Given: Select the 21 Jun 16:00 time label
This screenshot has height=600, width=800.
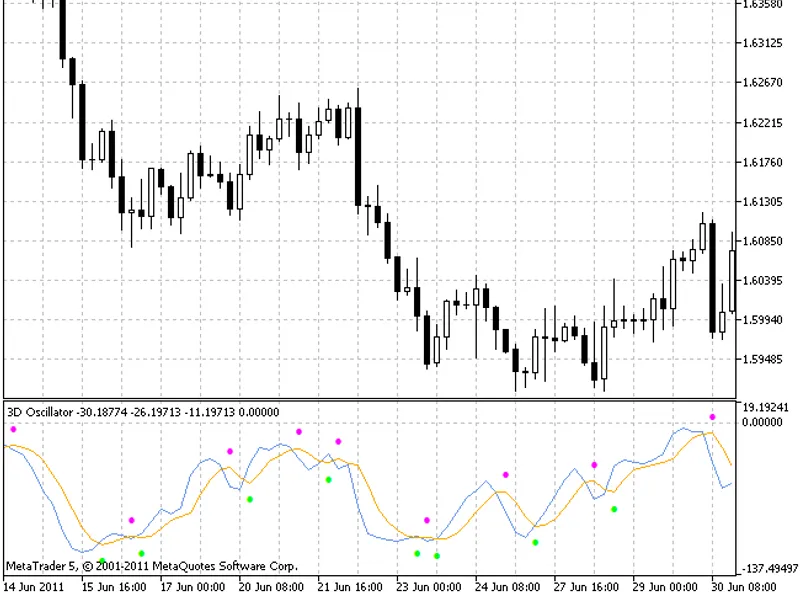Looking at the screenshot, I should (349, 587).
